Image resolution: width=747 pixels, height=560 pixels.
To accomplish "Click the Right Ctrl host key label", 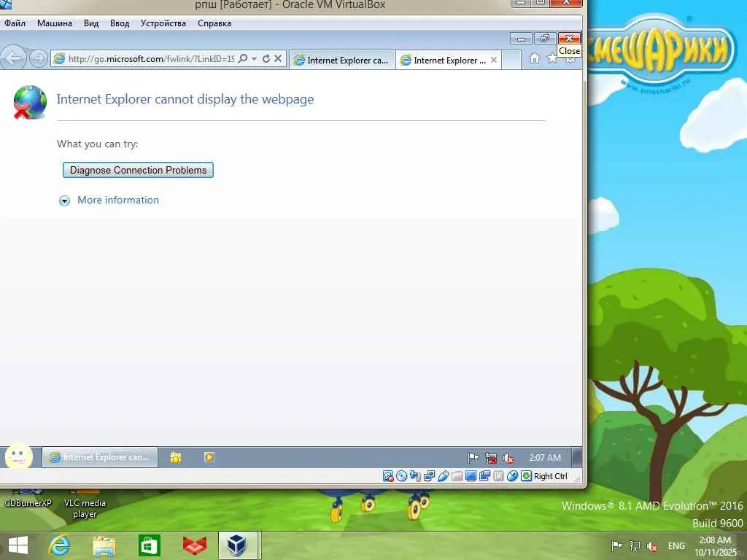I will pyautogui.click(x=551, y=476).
